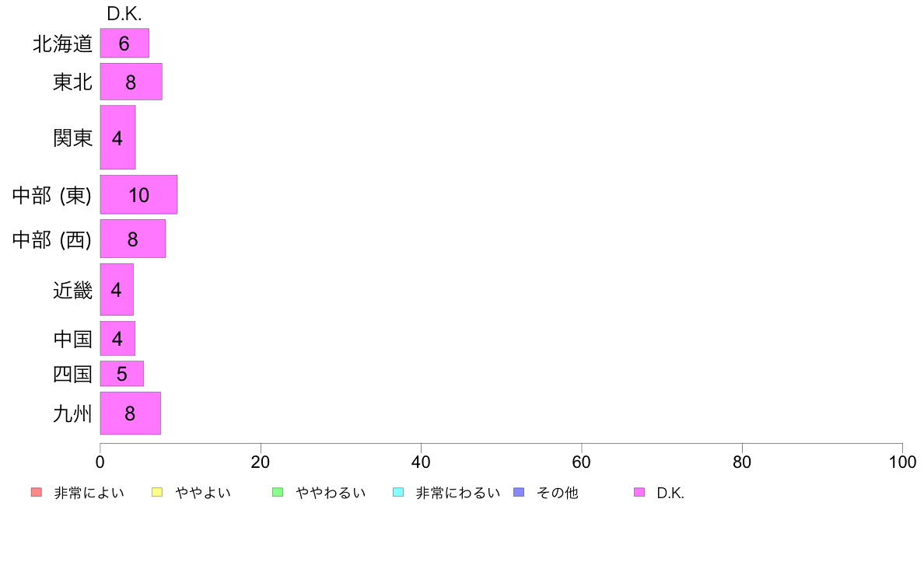
Task: Click the yellow ややよい legend swatch
Action: point(157,493)
